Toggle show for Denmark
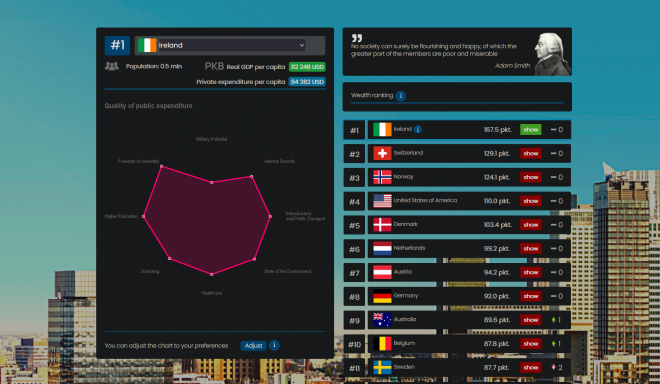This screenshot has width=660, height=384. coord(530,225)
